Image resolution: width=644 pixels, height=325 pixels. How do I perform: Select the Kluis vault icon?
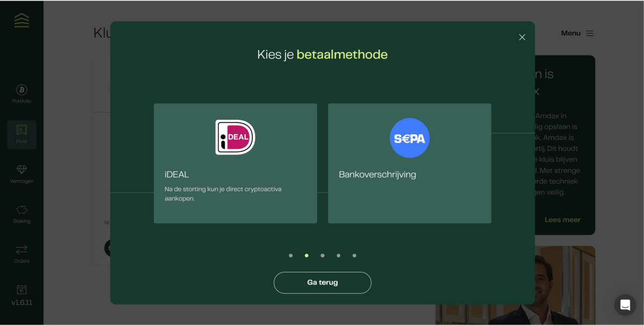pyautogui.click(x=22, y=130)
